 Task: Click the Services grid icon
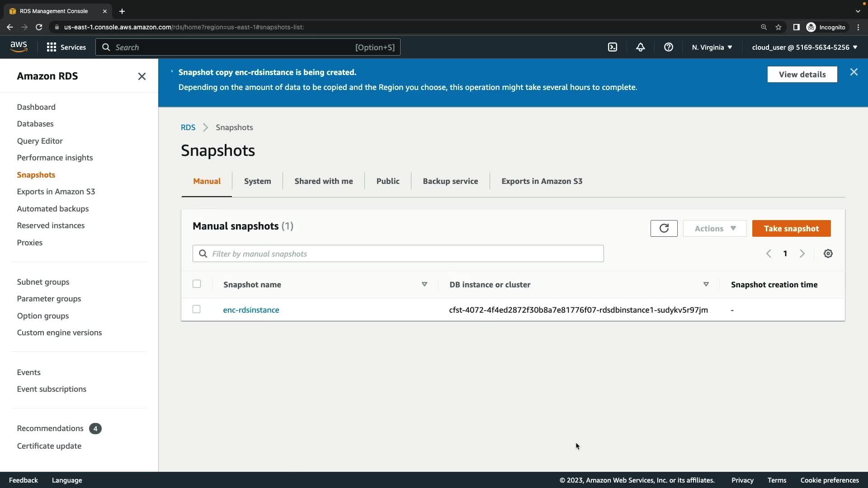coord(52,47)
